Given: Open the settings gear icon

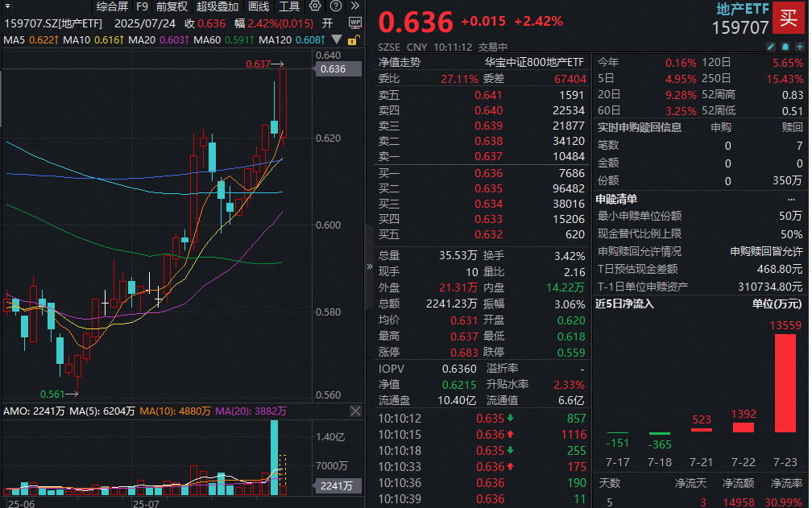Looking at the screenshot, I should pos(315,7).
